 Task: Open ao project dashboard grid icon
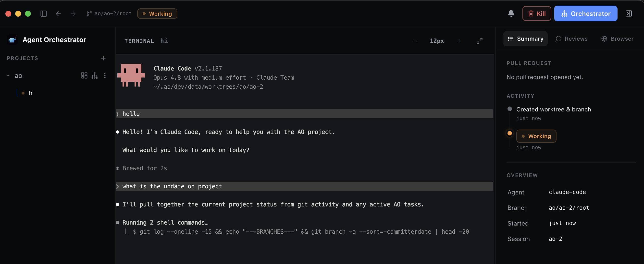coord(84,75)
